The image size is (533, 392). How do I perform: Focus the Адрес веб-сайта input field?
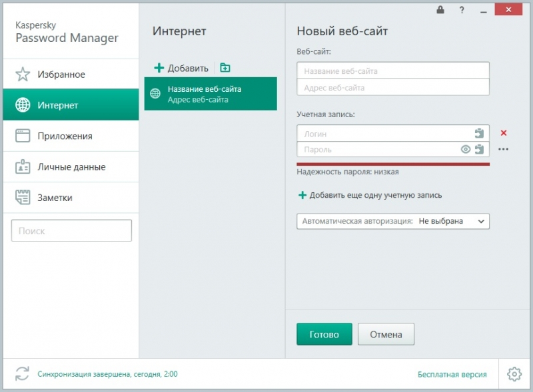point(393,87)
